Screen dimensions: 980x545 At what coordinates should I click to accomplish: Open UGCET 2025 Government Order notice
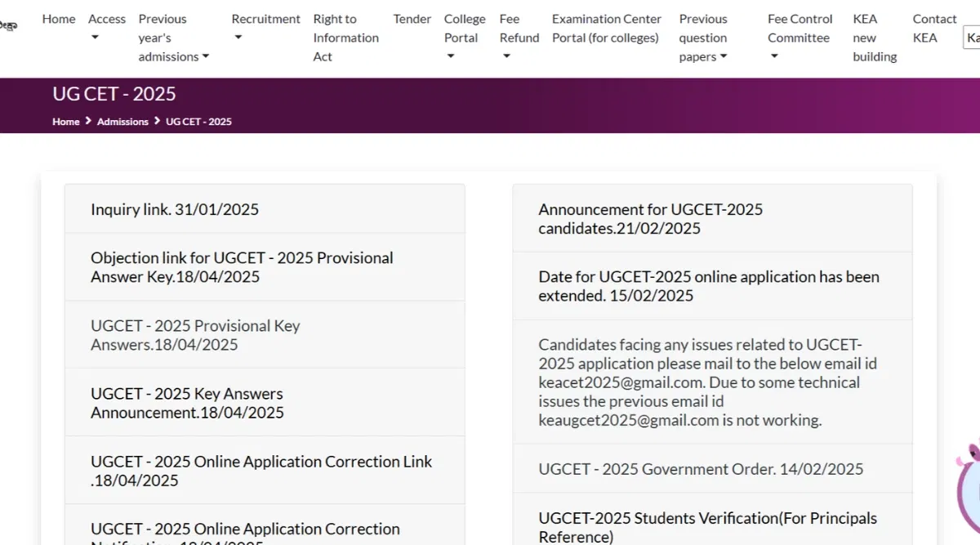tap(701, 469)
